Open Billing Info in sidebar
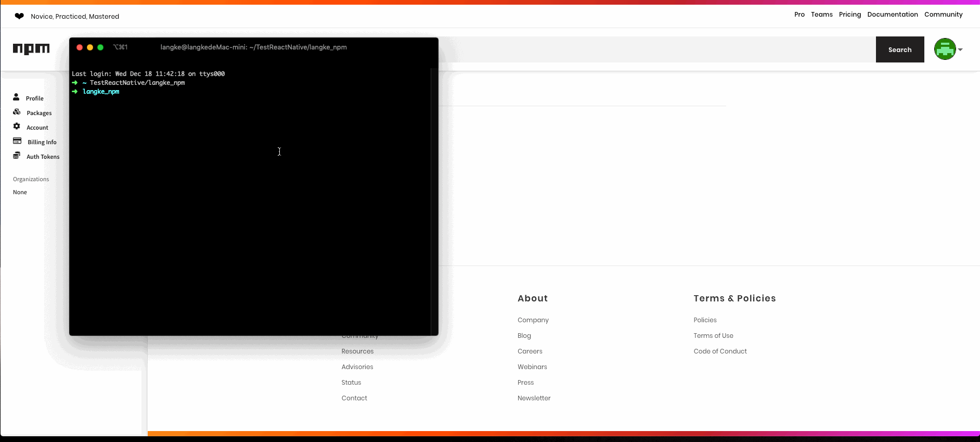980x442 pixels. 42,142
